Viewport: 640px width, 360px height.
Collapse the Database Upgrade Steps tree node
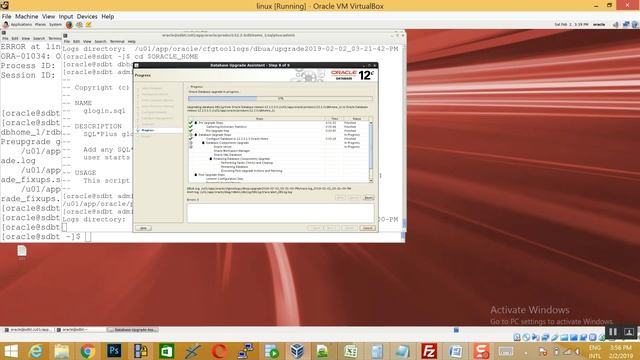pyautogui.click(x=196, y=135)
